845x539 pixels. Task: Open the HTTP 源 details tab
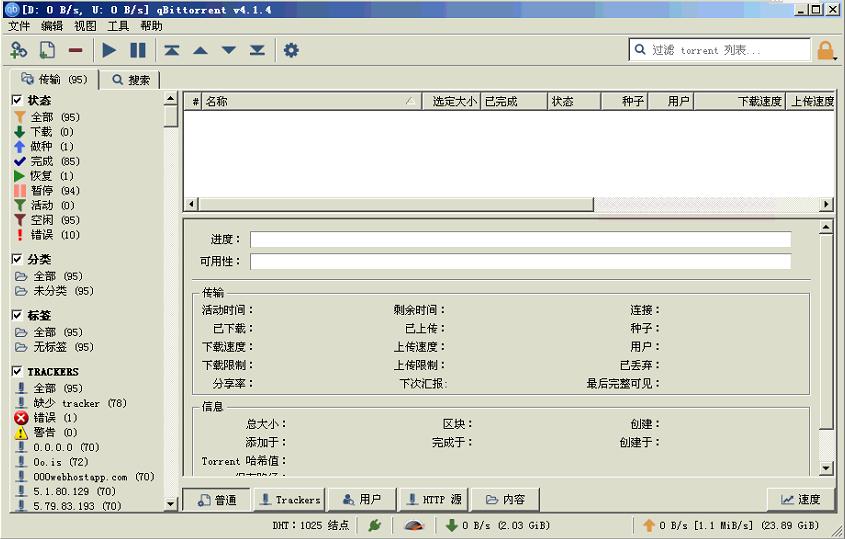(x=434, y=500)
